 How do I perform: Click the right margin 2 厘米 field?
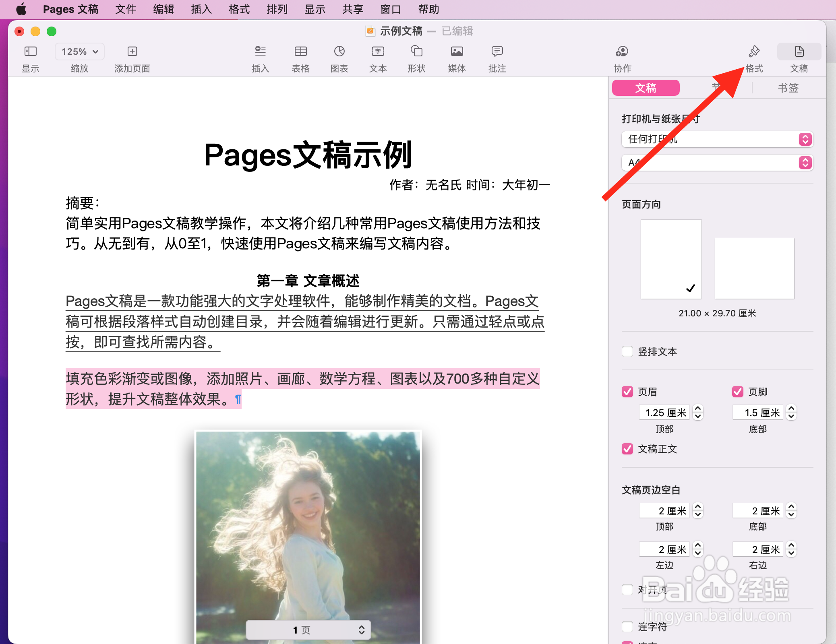[758, 549]
